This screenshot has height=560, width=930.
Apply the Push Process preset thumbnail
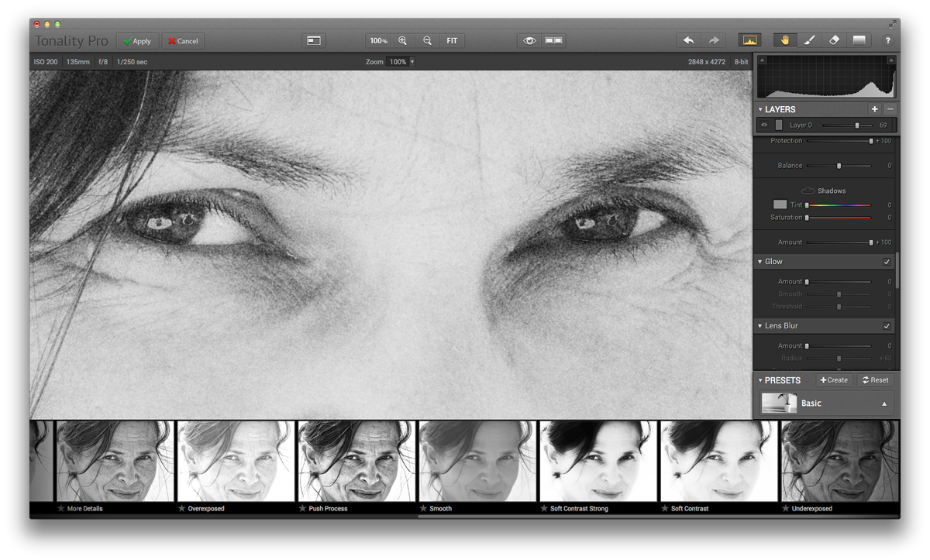click(x=356, y=462)
